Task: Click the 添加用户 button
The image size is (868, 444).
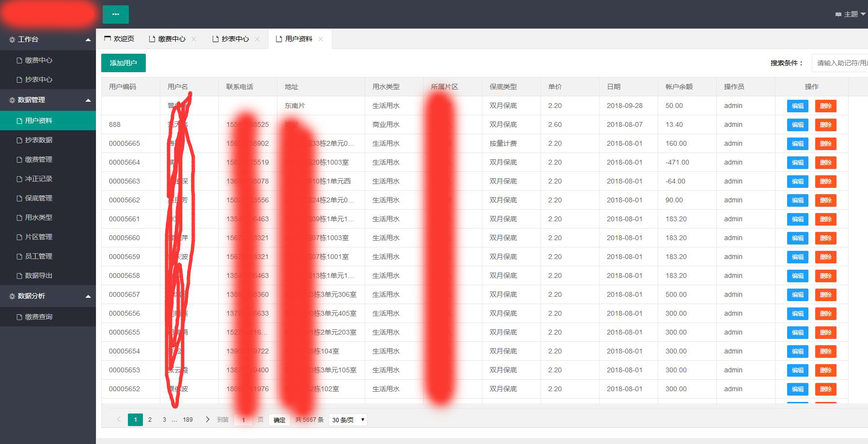Action: pos(123,62)
